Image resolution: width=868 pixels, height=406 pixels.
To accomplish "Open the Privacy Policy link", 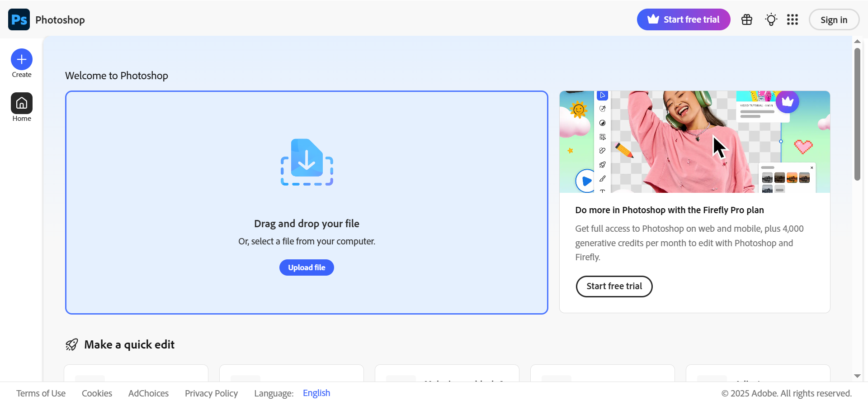I will 211,393.
